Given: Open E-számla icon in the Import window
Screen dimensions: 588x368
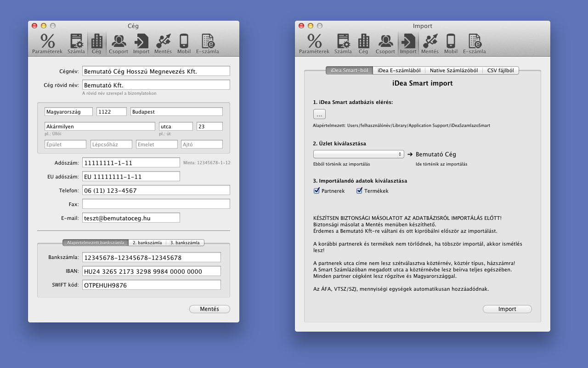Looking at the screenshot, I should [475, 44].
